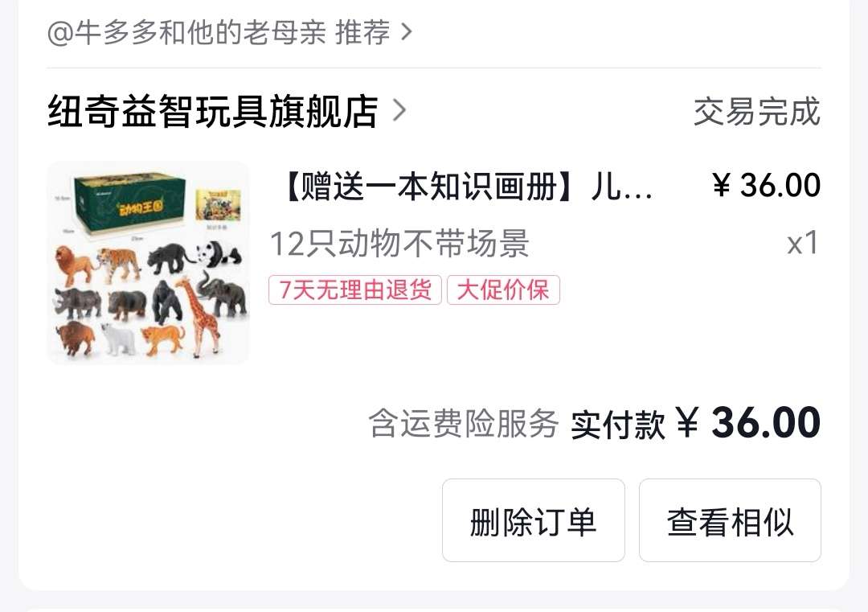Open the 含运费险服务 shipping insurance info
868x612 pixels.
(x=464, y=424)
